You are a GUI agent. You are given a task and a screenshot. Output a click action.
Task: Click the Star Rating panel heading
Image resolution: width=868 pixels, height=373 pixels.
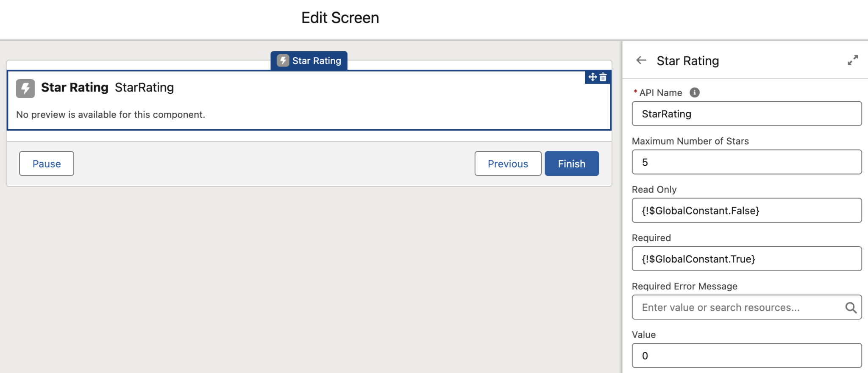tap(687, 61)
